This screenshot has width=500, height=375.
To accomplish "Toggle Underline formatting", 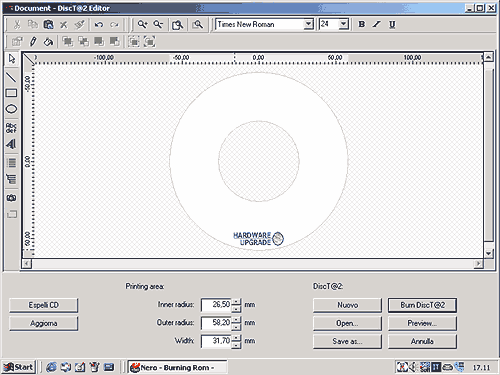I will 392,24.
